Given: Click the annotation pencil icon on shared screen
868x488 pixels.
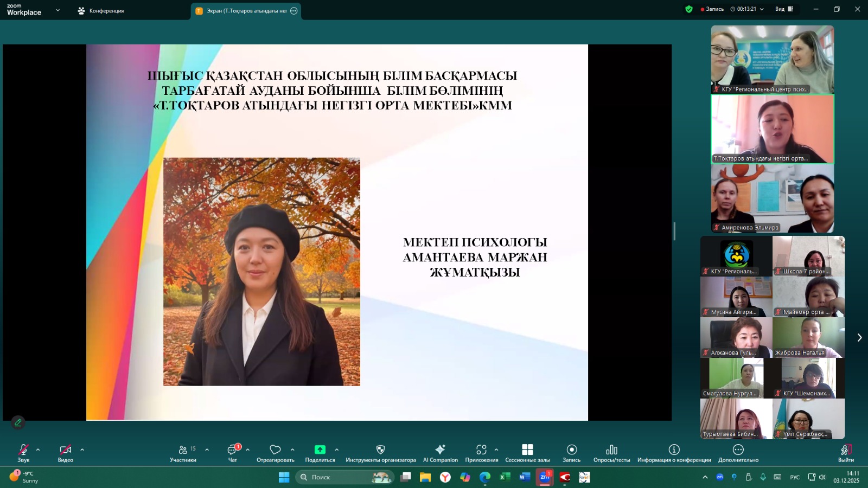Looking at the screenshot, I should pyautogui.click(x=18, y=422).
